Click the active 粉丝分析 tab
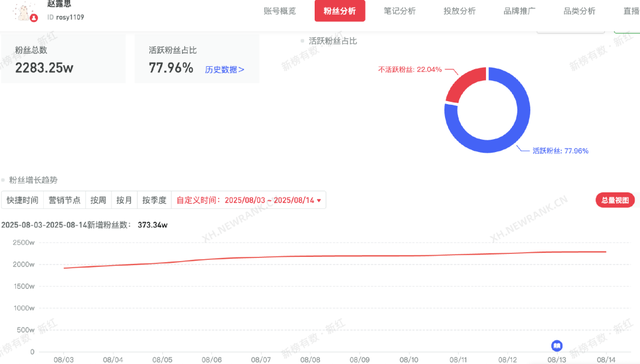Image resolution: width=640 pixels, height=364 pixels. [x=340, y=11]
